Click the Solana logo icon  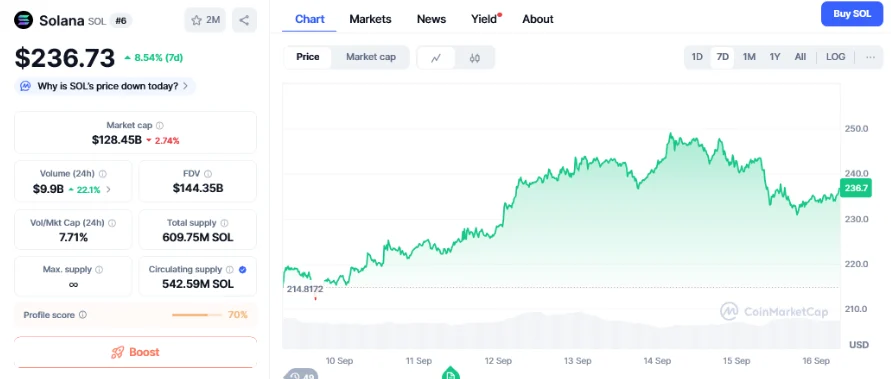(24, 20)
